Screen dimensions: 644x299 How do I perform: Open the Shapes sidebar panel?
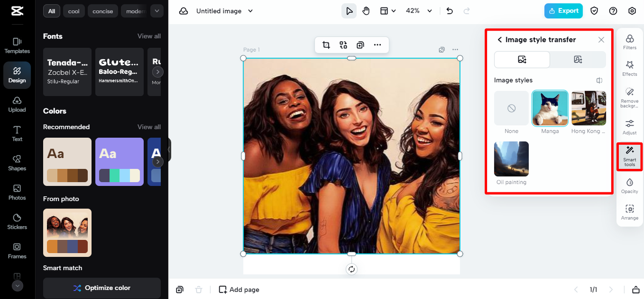pyautogui.click(x=17, y=163)
